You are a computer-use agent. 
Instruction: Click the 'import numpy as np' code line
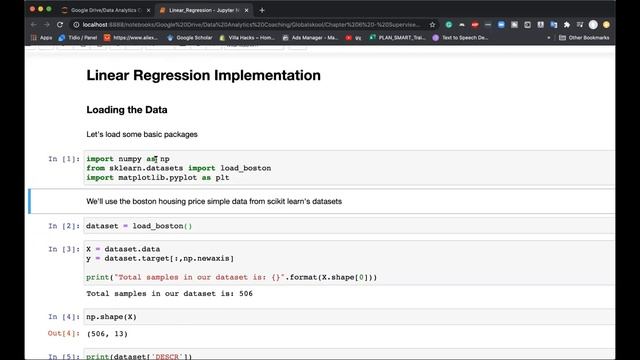128,159
